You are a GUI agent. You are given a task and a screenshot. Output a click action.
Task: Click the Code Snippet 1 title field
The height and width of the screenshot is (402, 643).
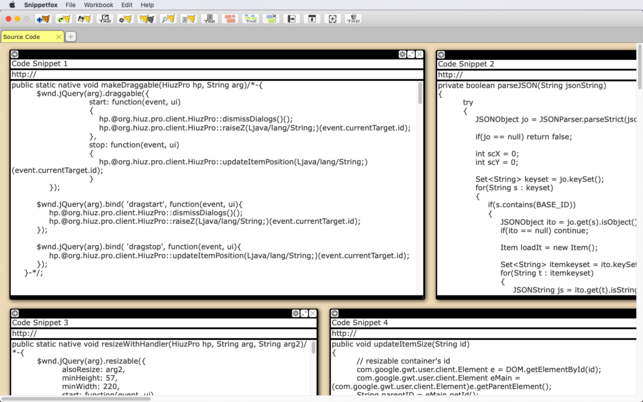click(217, 64)
